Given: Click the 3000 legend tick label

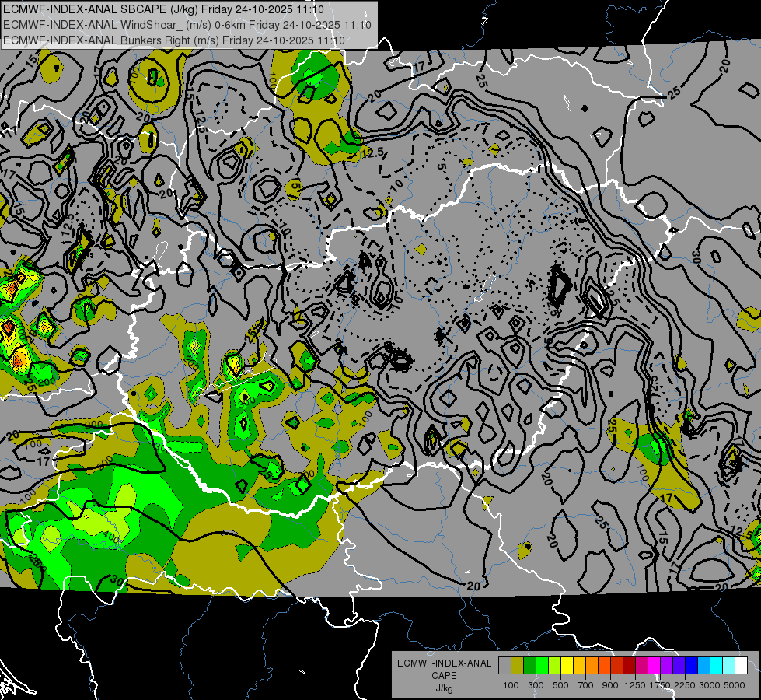Looking at the screenshot, I should 710,685.
